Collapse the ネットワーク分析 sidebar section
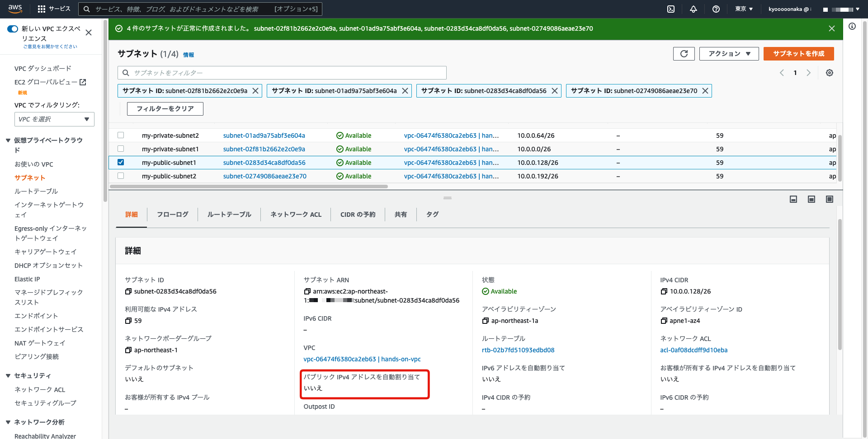 [8, 422]
